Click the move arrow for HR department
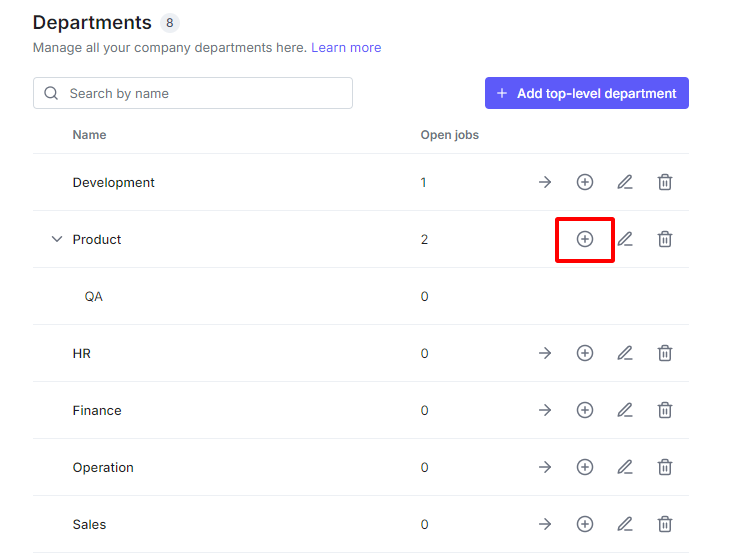The width and height of the screenshot is (742, 559). [x=545, y=353]
